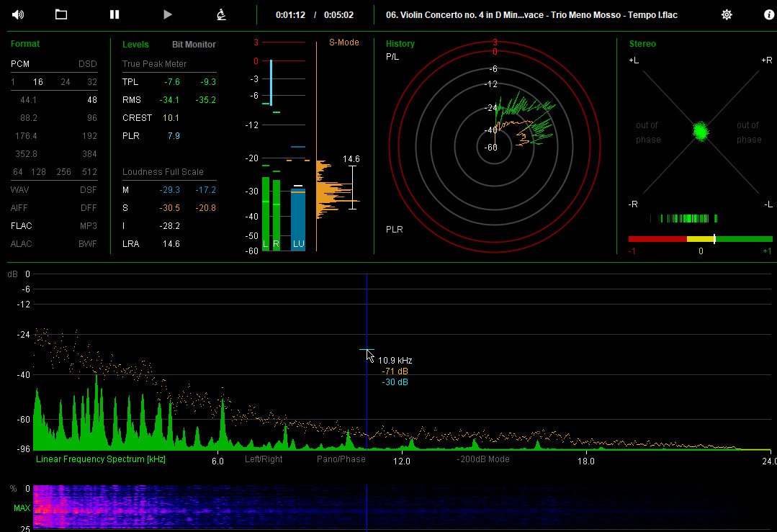Click the stereo correlation meter bar

(x=700, y=239)
